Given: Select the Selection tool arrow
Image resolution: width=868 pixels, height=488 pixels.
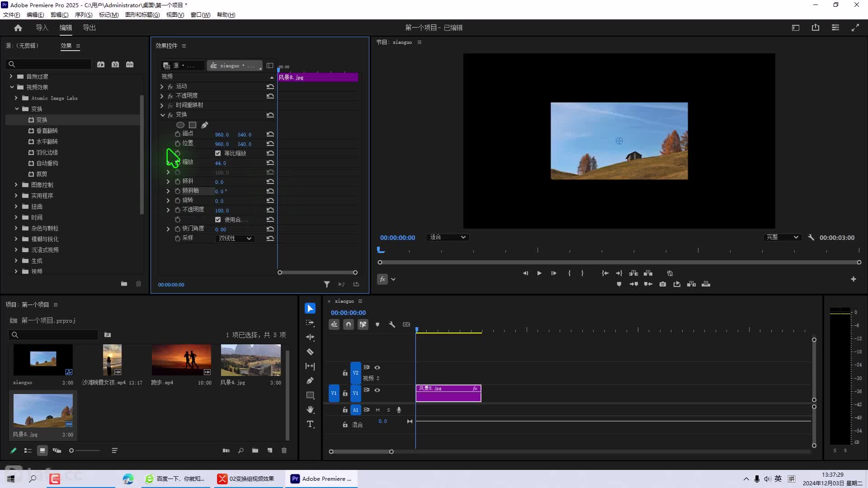Looking at the screenshot, I should (310, 308).
